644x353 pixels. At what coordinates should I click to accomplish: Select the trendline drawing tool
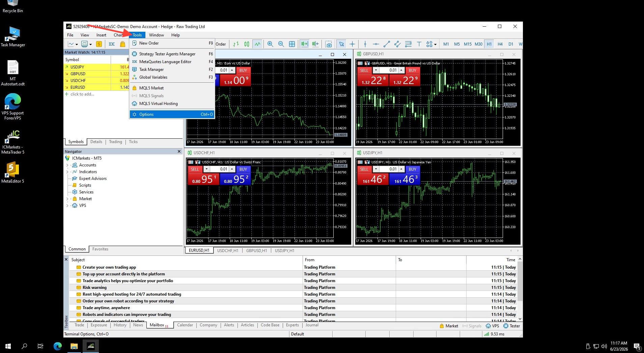coord(387,44)
